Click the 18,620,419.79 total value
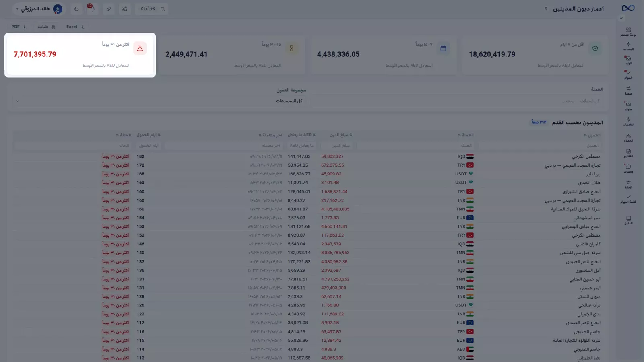The width and height of the screenshot is (644, 362). click(x=492, y=54)
